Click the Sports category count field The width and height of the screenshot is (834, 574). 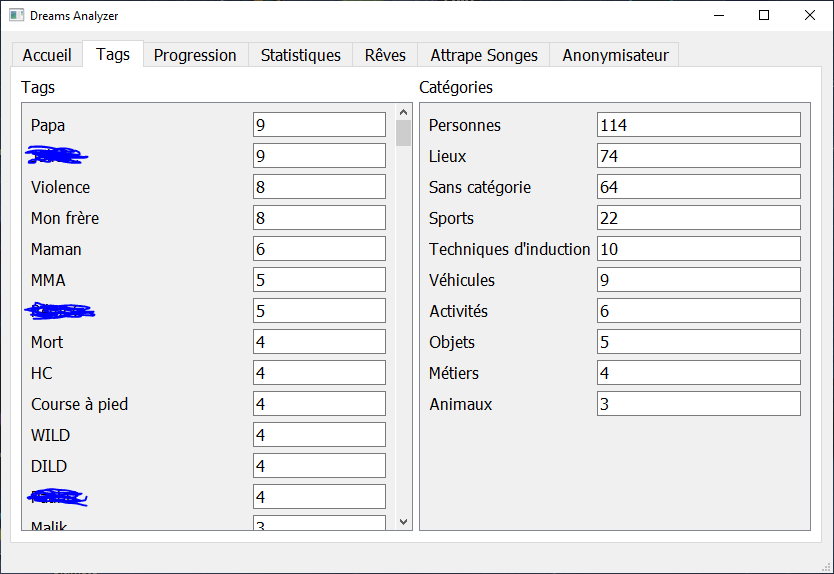click(698, 218)
